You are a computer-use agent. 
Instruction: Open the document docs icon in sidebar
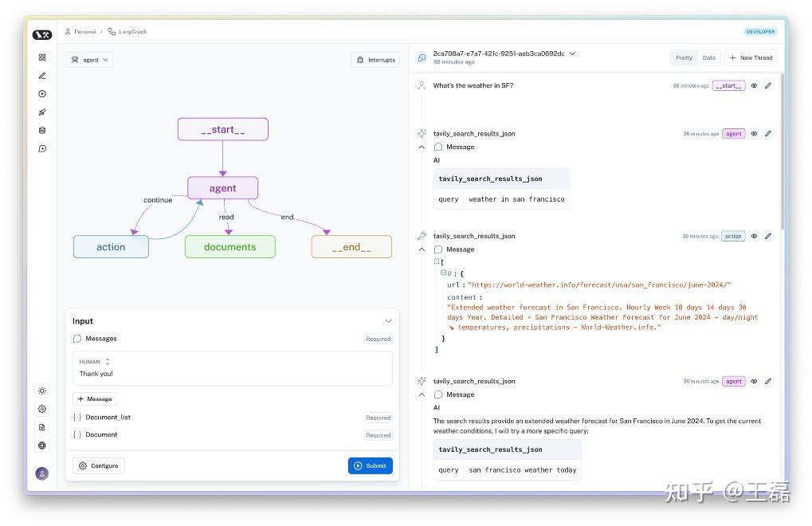click(x=42, y=427)
